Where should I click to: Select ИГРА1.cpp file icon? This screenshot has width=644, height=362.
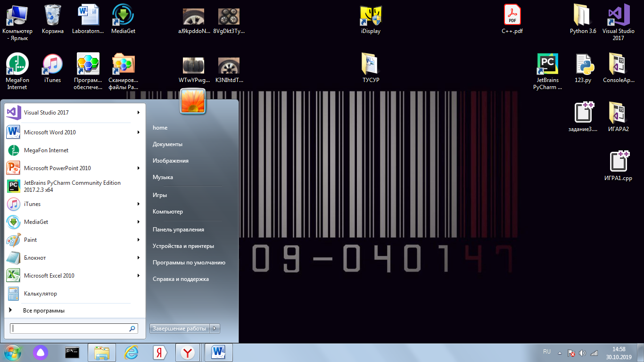[619, 166]
